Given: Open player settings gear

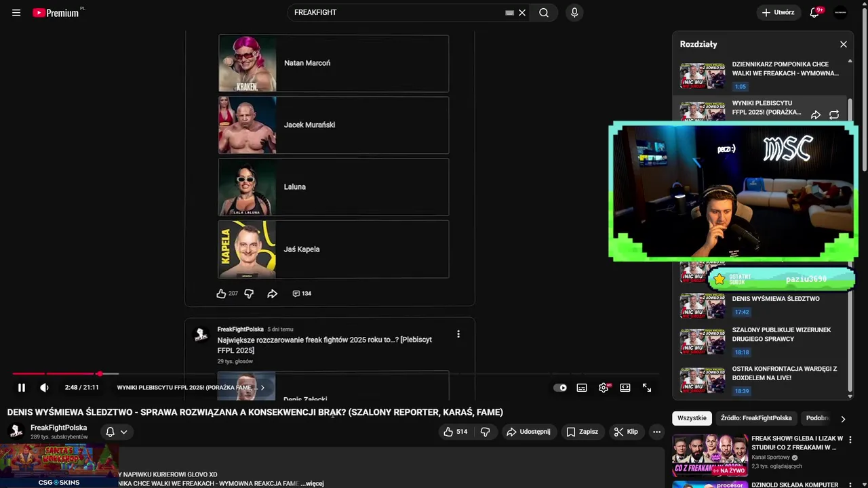Looking at the screenshot, I should coord(604,388).
